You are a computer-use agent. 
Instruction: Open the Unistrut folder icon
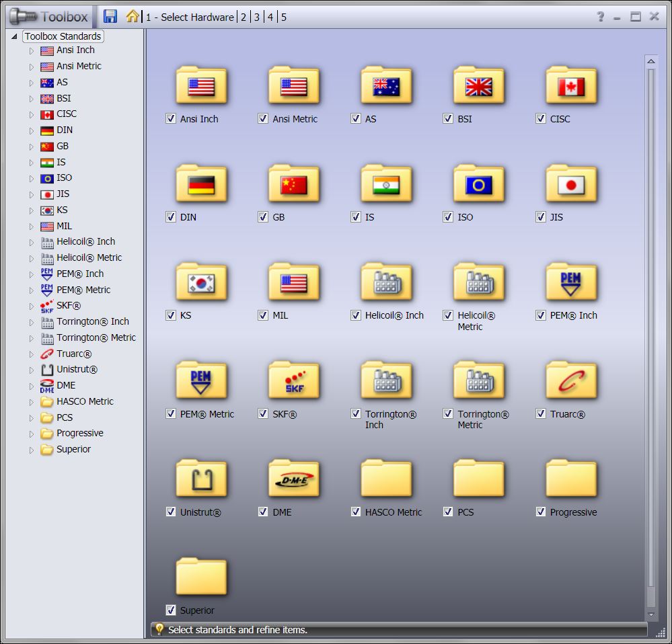201,478
